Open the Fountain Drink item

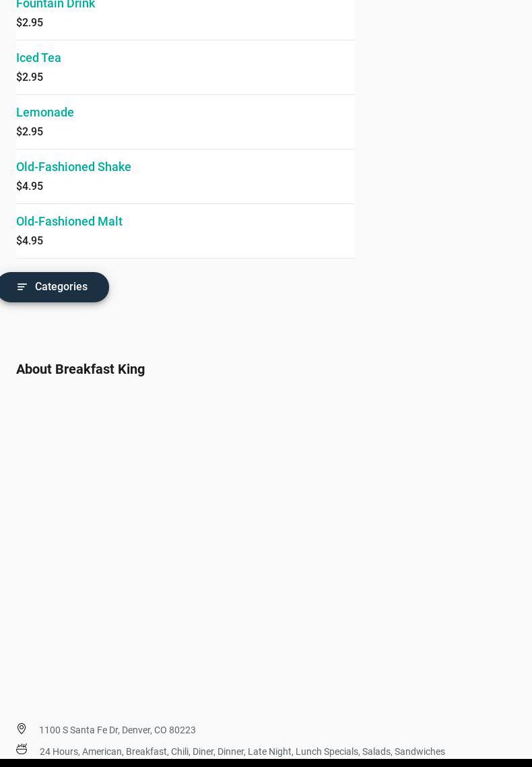[56, 5]
